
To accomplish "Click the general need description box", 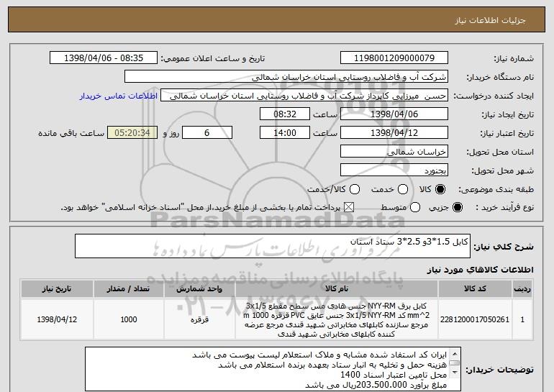I will 273,246.
